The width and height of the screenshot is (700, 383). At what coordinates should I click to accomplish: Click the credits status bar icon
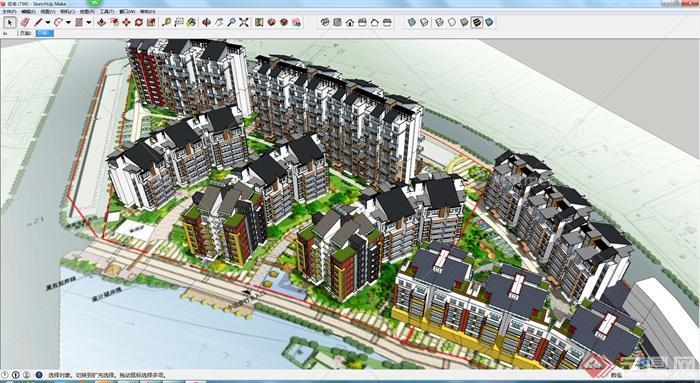[x=16, y=375]
